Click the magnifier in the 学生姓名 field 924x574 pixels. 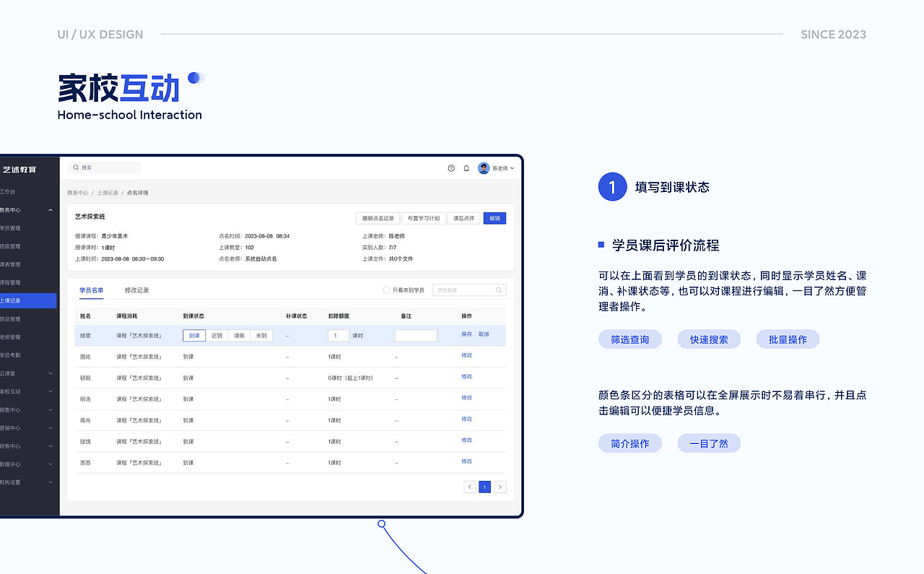point(499,290)
